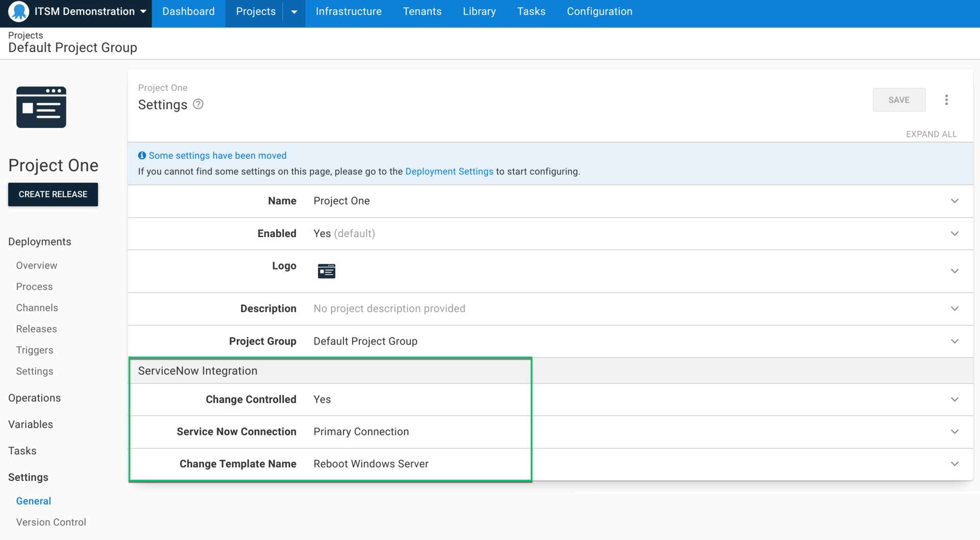Viewport: 980px width, 540px height.
Task: Expand the Enabled setting row
Action: pyautogui.click(x=954, y=233)
